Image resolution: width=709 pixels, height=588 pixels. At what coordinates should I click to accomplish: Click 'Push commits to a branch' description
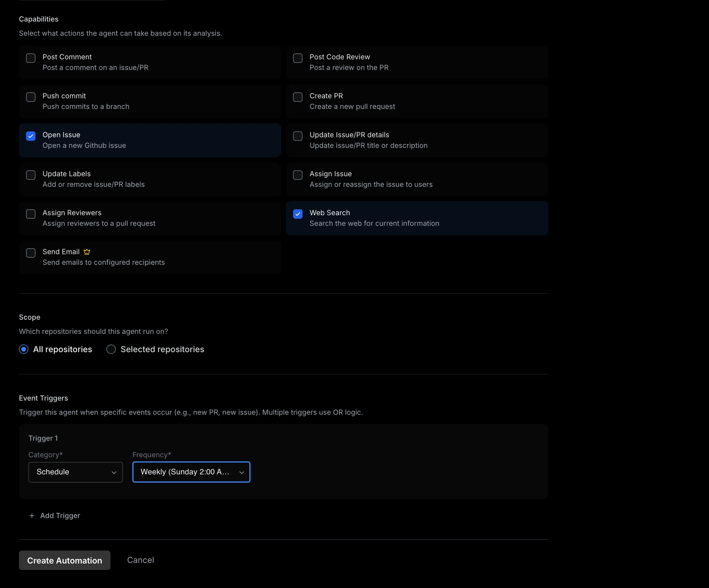pyautogui.click(x=86, y=107)
